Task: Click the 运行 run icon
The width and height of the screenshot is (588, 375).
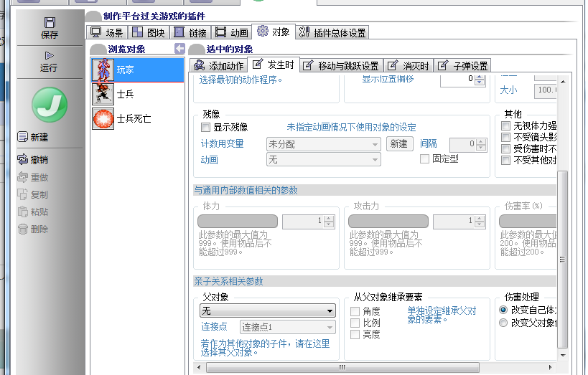Action: point(49,56)
